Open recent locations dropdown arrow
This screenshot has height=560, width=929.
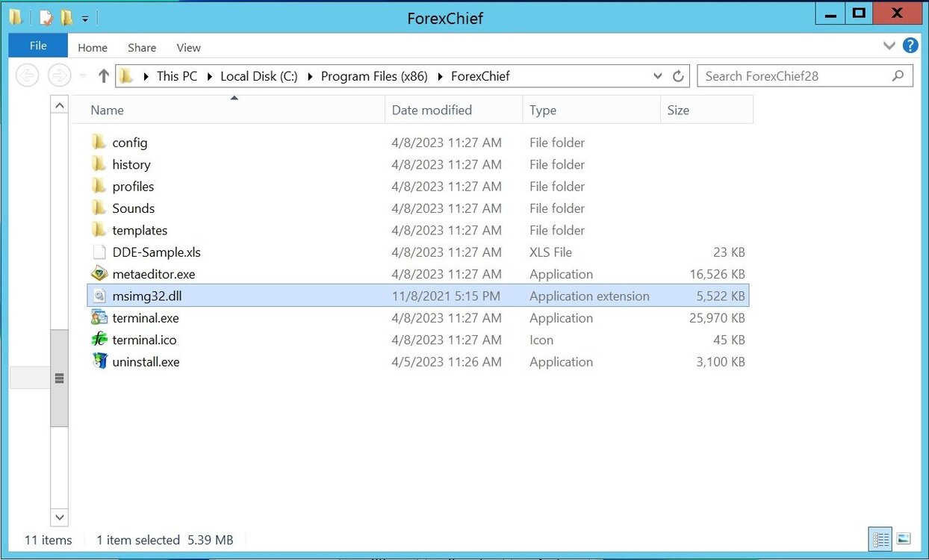click(x=83, y=76)
